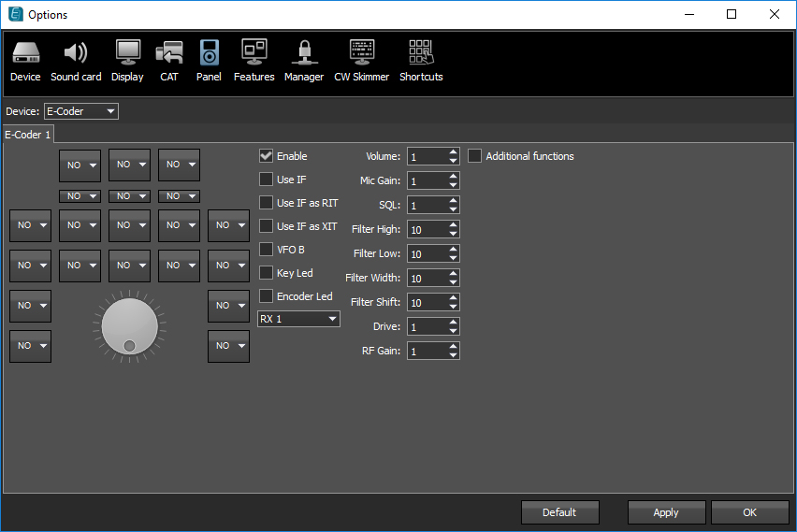Click the Filter High value field
Image resolution: width=797 pixels, height=532 pixels.
[427, 229]
